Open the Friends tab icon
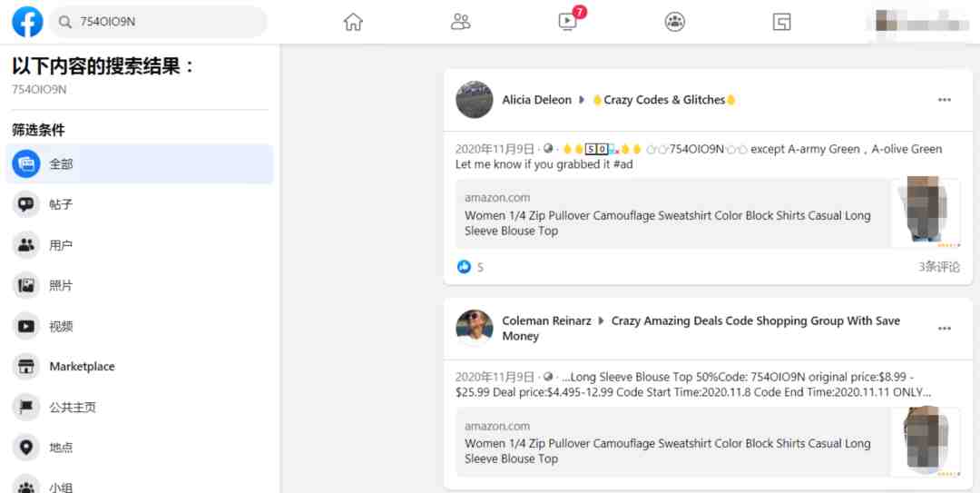This screenshot has width=980, height=493. tap(461, 22)
